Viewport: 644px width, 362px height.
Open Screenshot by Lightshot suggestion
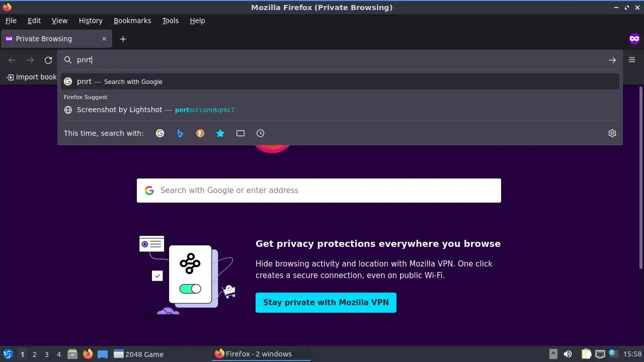[x=340, y=110]
